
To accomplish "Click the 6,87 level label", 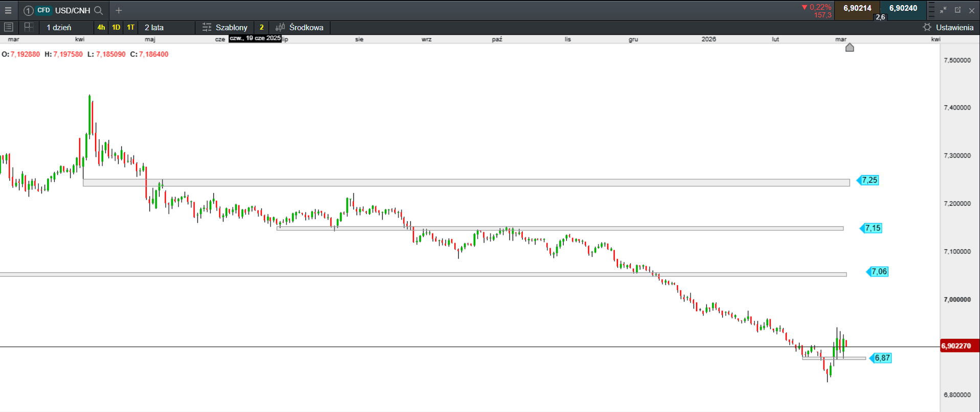I will tap(881, 358).
